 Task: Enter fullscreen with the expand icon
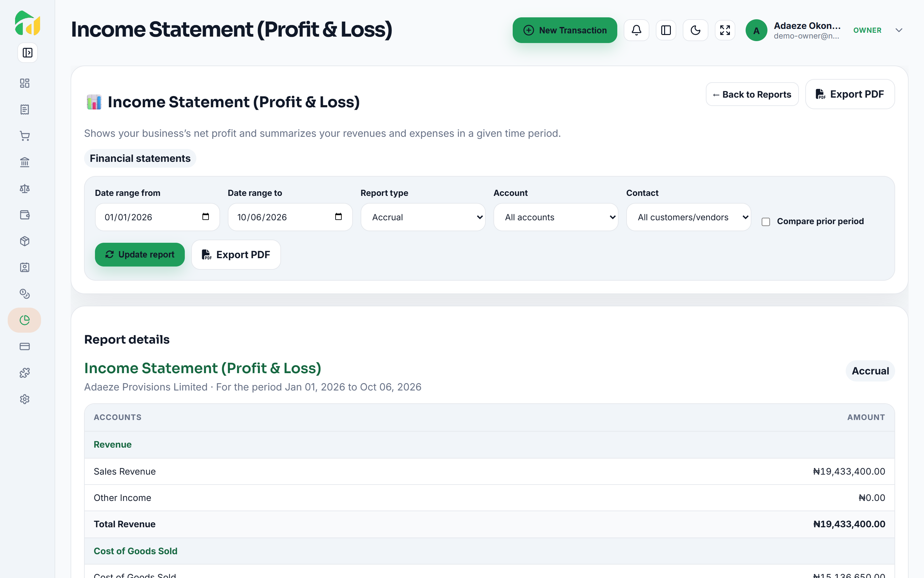point(725,30)
